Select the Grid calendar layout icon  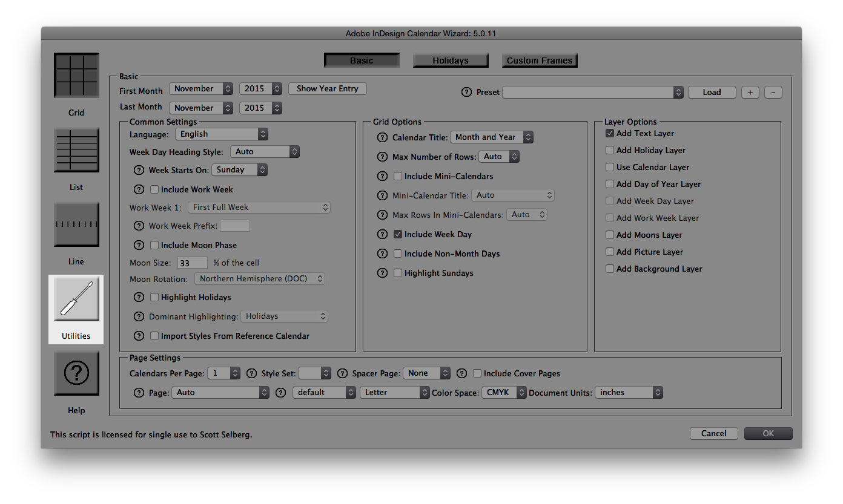tap(76, 76)
